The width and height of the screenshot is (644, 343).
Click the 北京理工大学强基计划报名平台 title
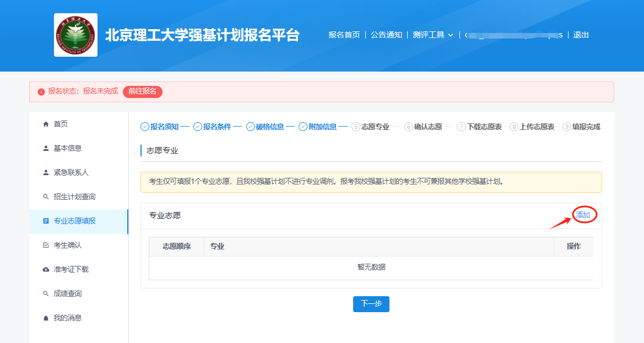point(203,35)
